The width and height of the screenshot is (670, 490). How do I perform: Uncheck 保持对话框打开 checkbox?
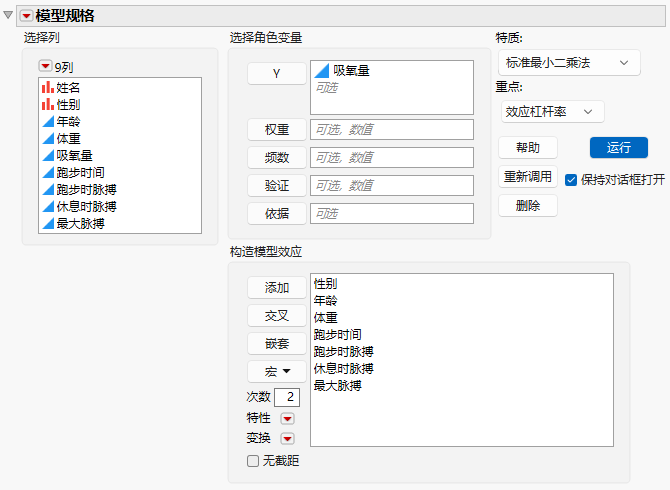coord(571,180)
